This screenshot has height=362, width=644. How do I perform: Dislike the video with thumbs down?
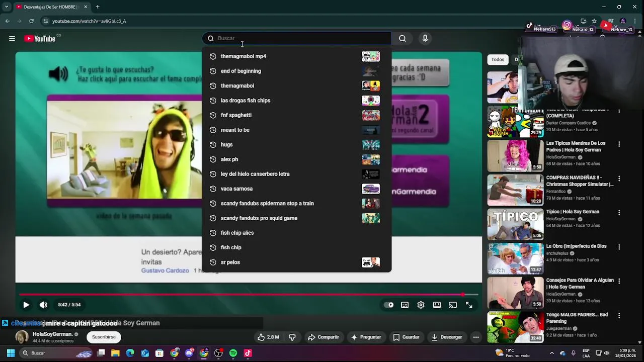[x=292, y=337]
